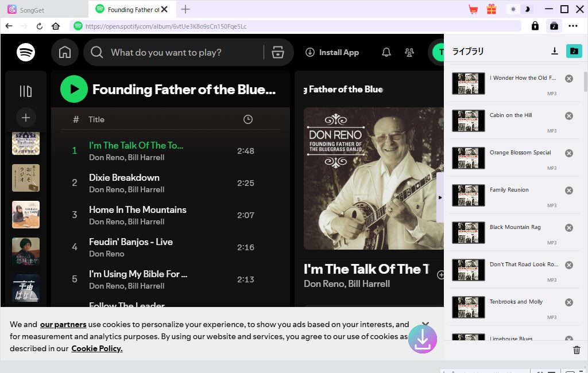The image size is (588, 373).
Task: Toggle the teal downloaded music folder view
Action: pos(574,51)
